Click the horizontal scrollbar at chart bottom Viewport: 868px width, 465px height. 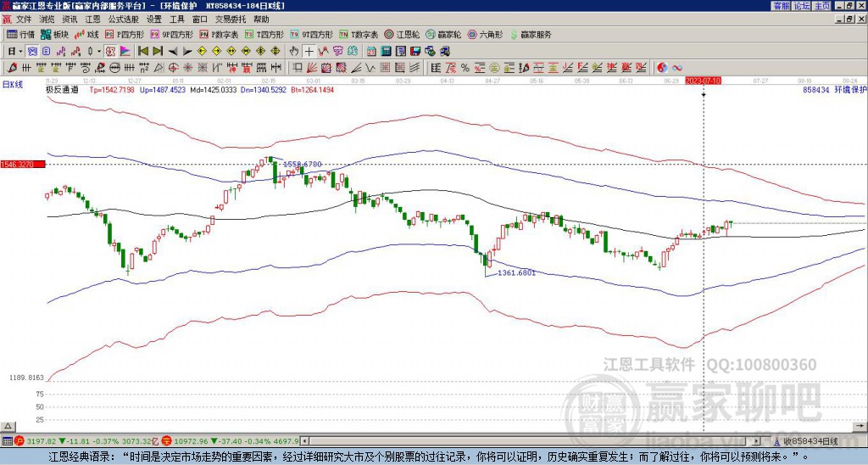tap(531, 441)
